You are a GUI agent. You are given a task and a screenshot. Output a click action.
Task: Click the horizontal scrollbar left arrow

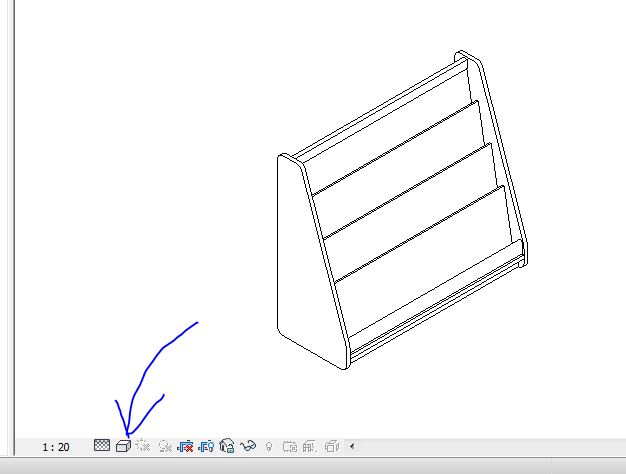click(352, 446)
